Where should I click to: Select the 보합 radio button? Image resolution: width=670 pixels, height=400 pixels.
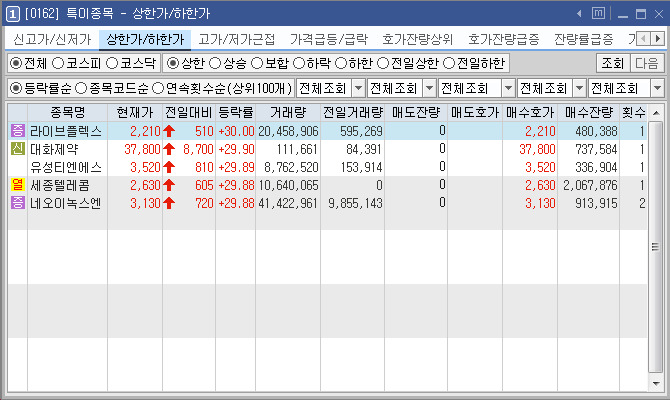[257, 64]
